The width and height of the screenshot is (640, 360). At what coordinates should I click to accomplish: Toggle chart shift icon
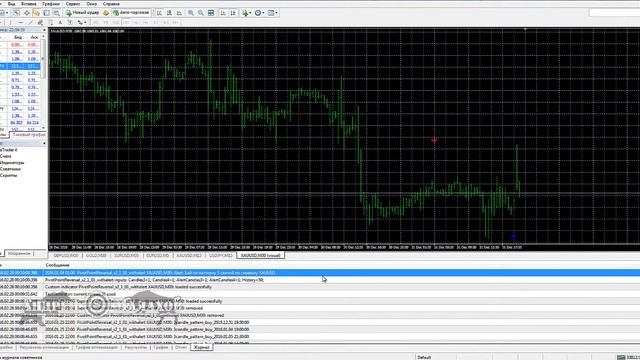[233, 13]
